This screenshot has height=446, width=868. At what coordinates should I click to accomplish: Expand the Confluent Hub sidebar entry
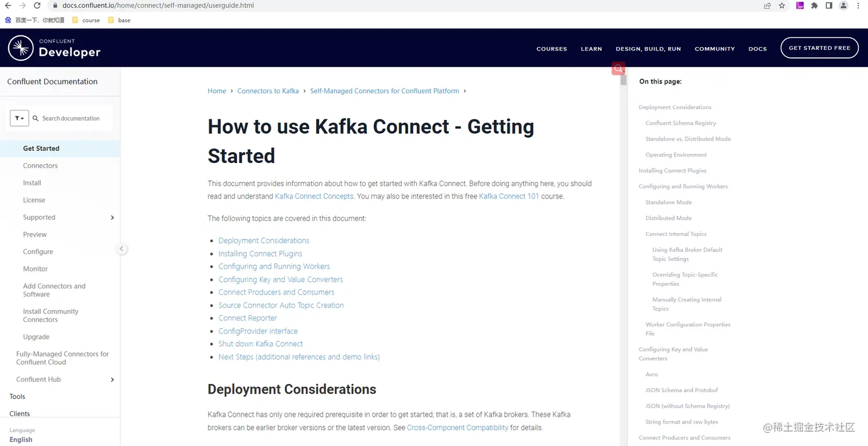click(113, 379)
